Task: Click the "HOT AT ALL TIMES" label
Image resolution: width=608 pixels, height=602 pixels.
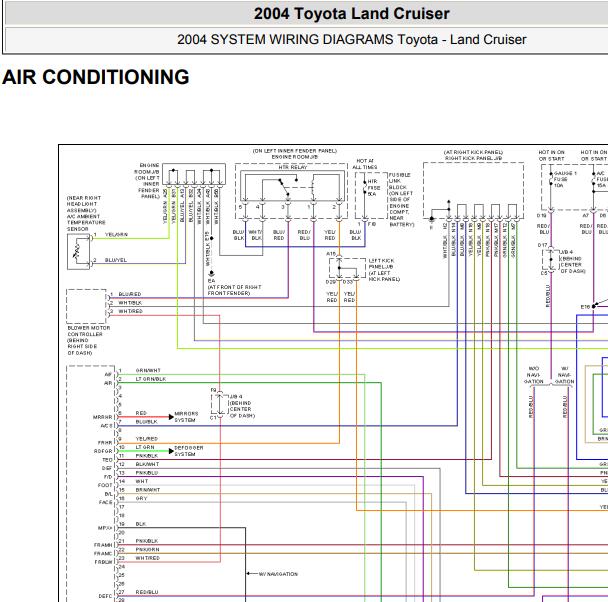Action: (x=364, y=164)
